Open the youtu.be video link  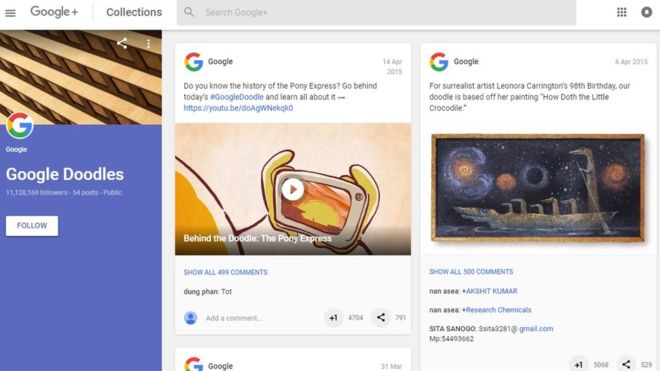[238, 108]
